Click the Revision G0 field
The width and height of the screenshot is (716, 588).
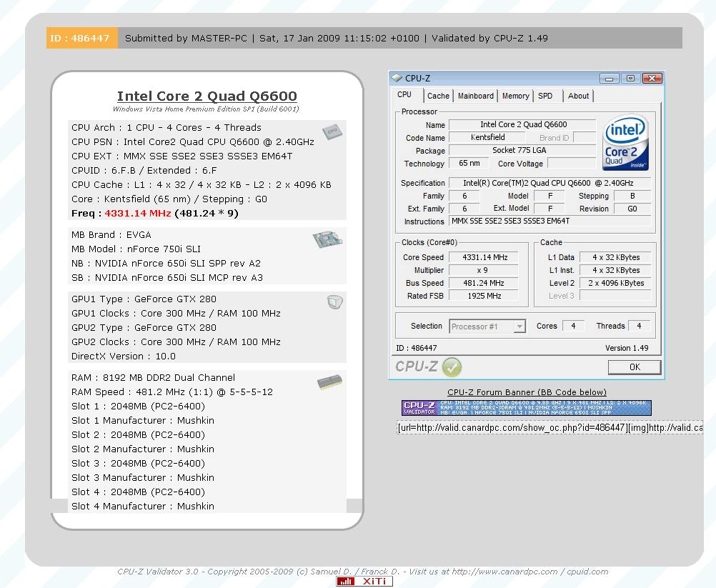tap(632, 209)
